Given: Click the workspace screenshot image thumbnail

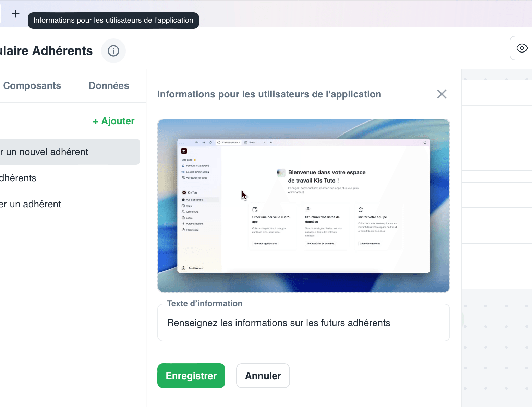Looking at the screenshot, I should tap(304, 206).
